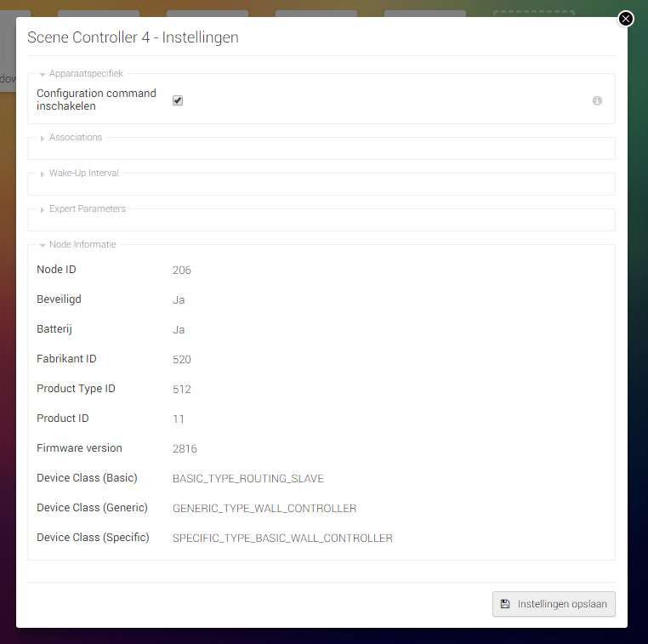Click the Batterij value Ja
Screen dimensions: 648x644
[179, 329]
